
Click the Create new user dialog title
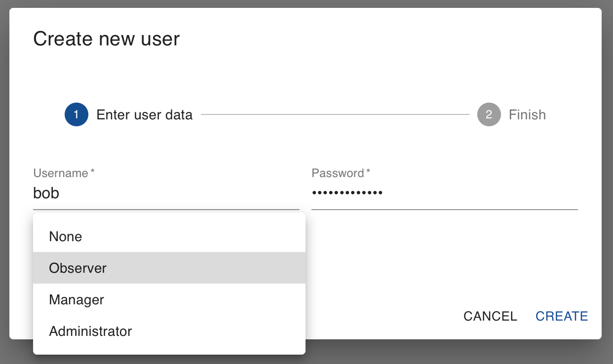pyautogui.click(x=107, y=38)
